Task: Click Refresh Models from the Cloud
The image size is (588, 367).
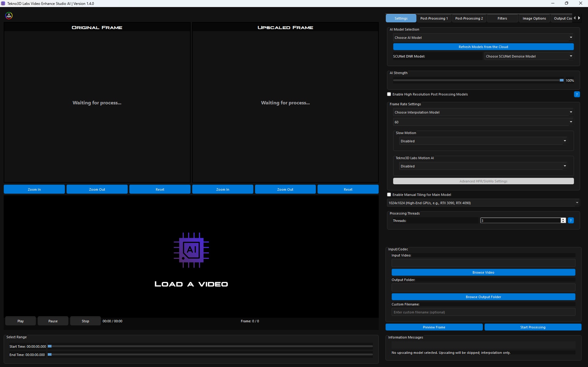Action: pos(483,47)
